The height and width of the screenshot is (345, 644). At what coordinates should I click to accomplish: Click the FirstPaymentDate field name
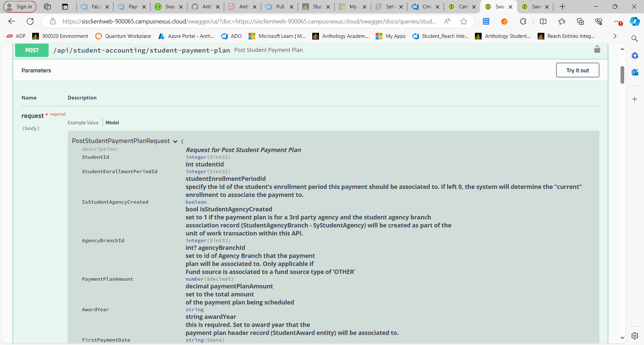click(106, 340)
